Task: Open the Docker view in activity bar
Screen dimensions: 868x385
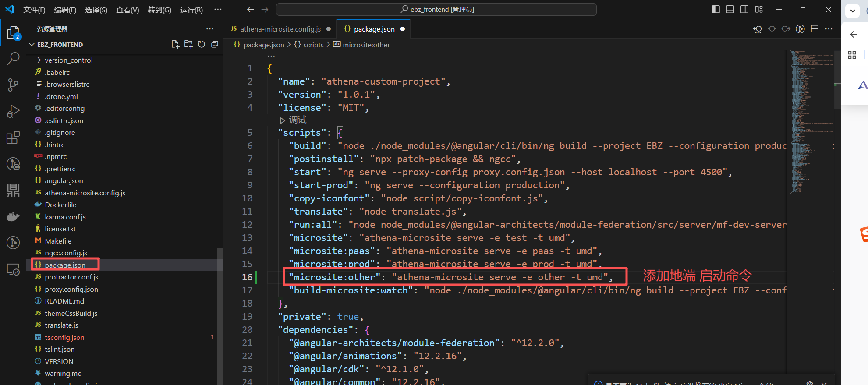Action: (x=13, y=217)
